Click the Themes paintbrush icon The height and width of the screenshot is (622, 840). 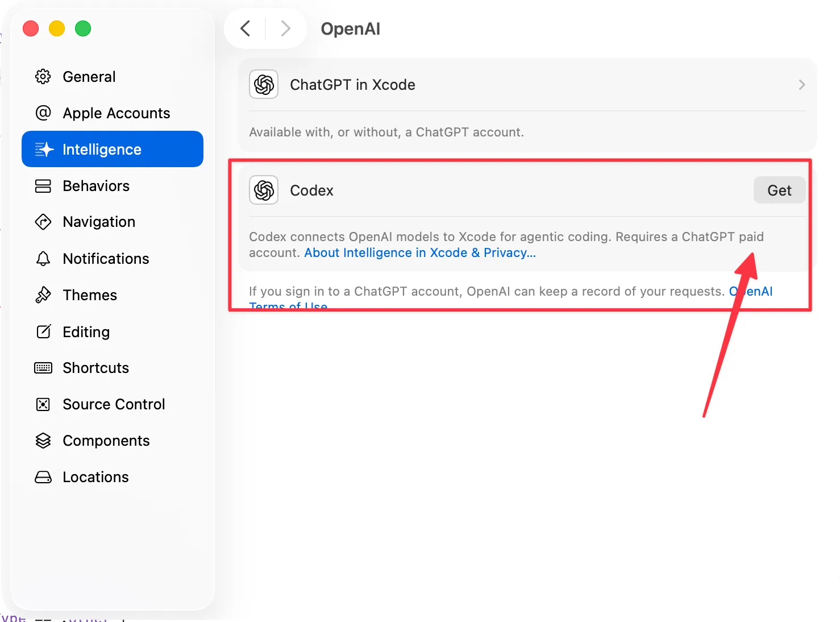(x=43, y=295)
